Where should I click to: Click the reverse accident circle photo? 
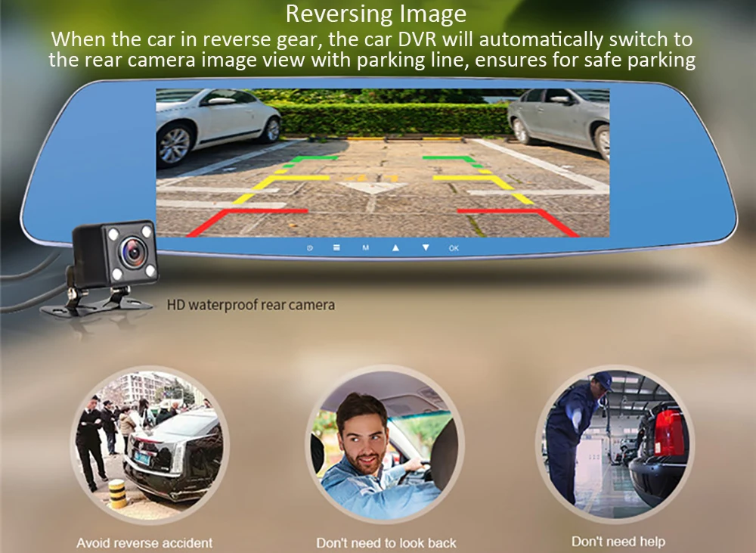tap(150, 444)
